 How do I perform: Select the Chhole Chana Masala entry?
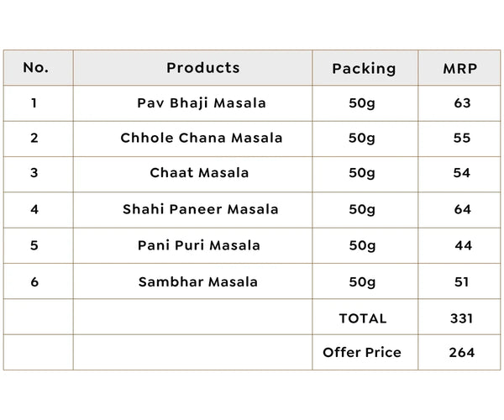pyautogui.click(x=202, y=138)
